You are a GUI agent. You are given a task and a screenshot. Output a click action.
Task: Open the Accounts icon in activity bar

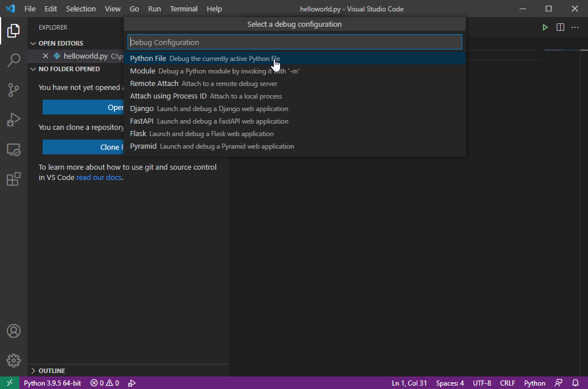(x=14, y=331)
